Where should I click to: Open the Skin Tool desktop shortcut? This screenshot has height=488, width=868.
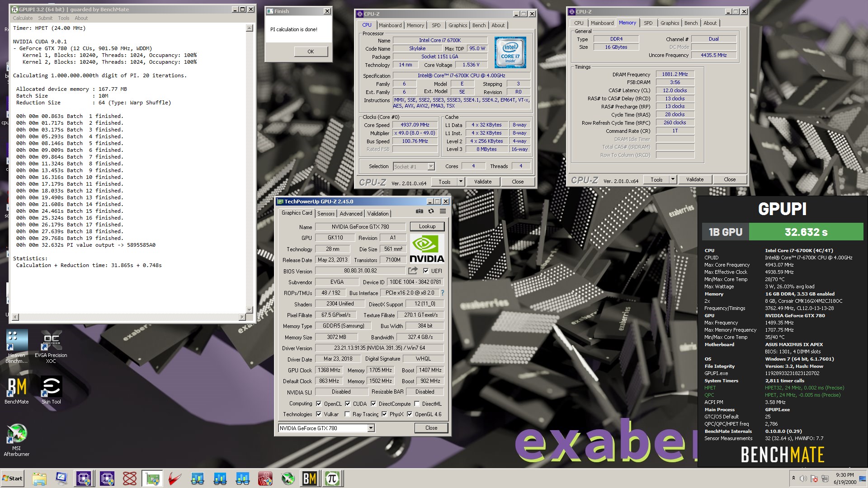[x=51, y=390]
